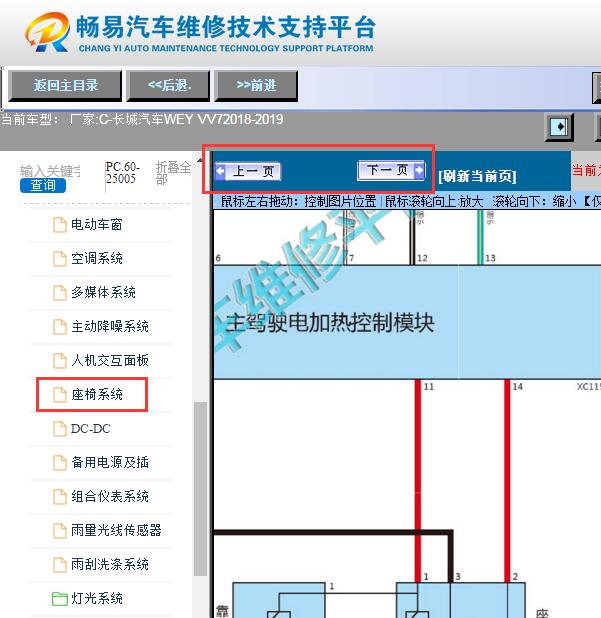
Task: Click pin number 14 below the module
Action: pyautogui.click(x=517, y=387)
